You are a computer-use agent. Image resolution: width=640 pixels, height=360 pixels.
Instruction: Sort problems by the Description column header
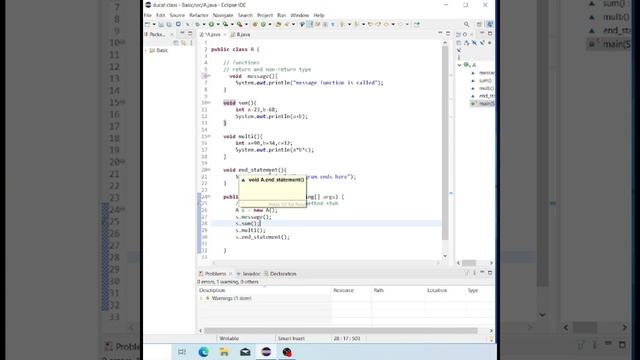(x=264, y=290)
